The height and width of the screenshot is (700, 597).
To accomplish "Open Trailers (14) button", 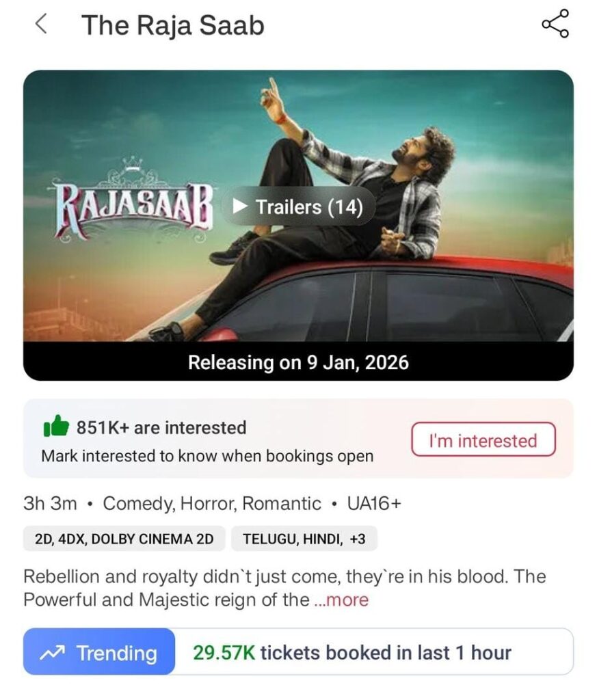I will 298,206.
